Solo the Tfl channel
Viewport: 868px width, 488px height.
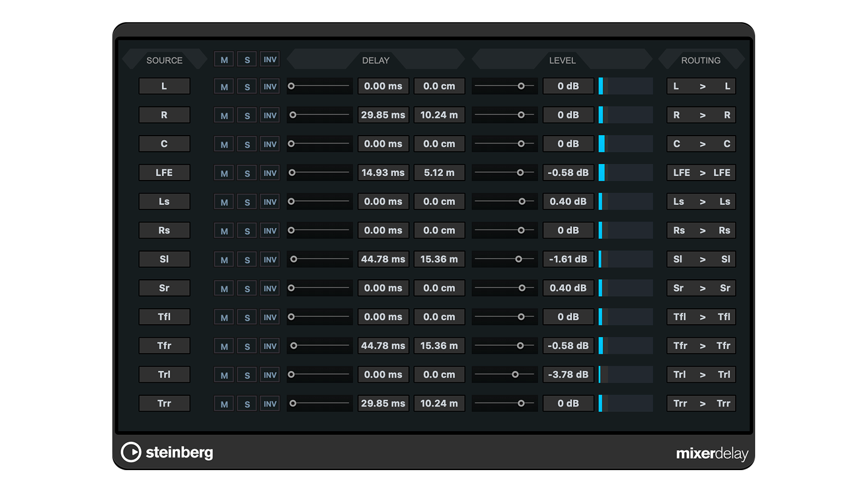tap(247, 318)
